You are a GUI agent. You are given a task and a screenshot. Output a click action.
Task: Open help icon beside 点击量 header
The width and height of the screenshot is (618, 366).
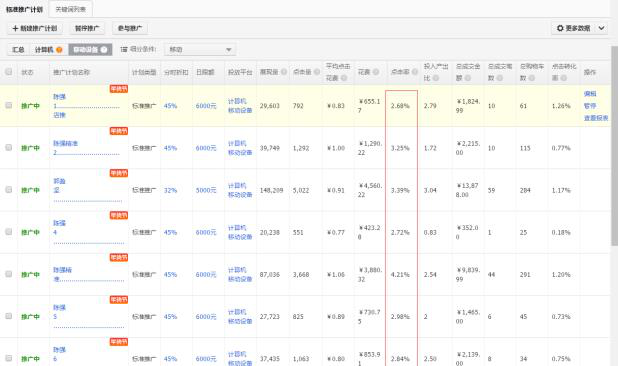[317, 72]
